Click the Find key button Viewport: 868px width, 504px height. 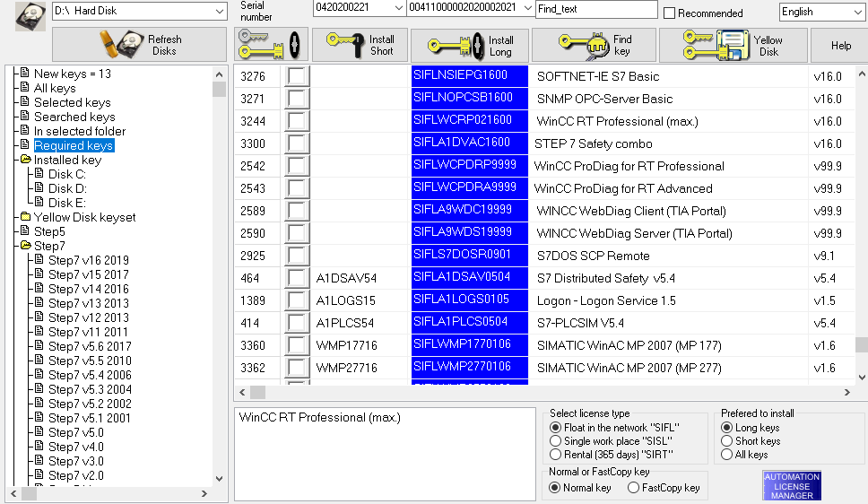tap(594, 45)
